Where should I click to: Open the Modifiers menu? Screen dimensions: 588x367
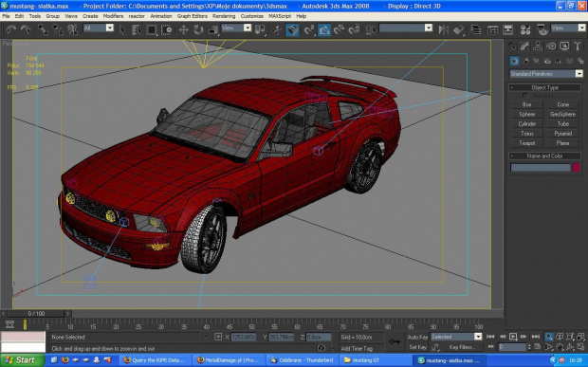(113, 16)
